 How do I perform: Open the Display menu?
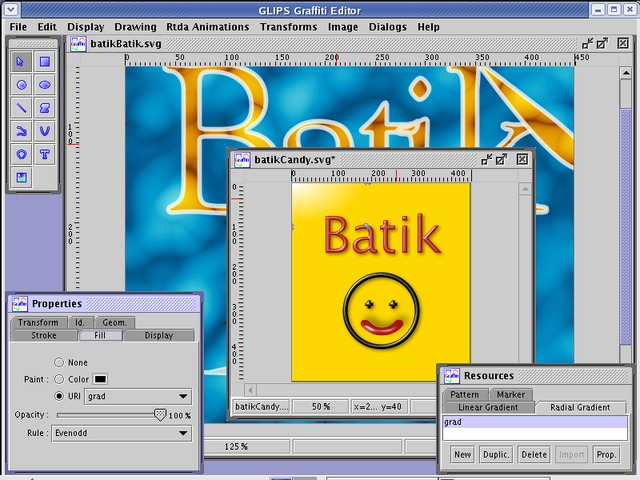[x=86, y=27]
